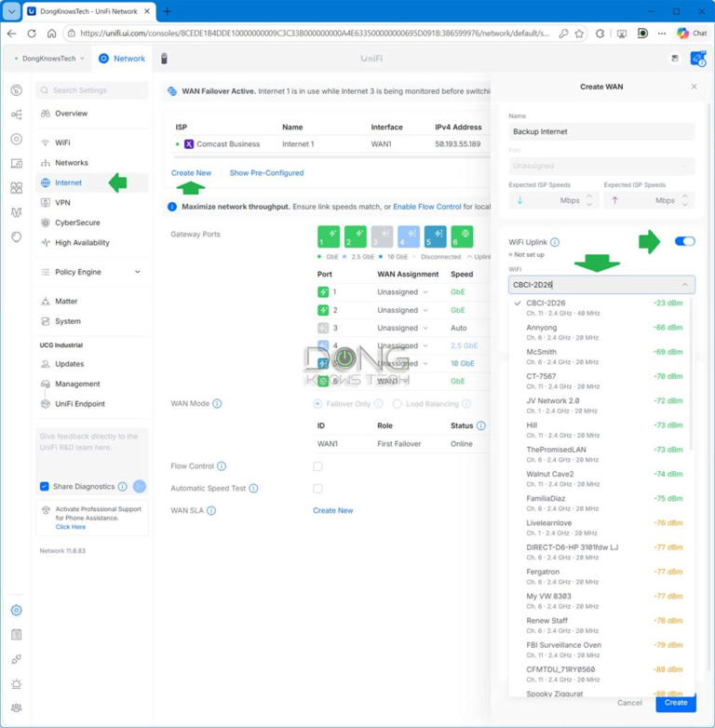Image resolution: width=715 pixels, height=728 pixels.
Task: Click the blue Create button
Action: point(676,703)
